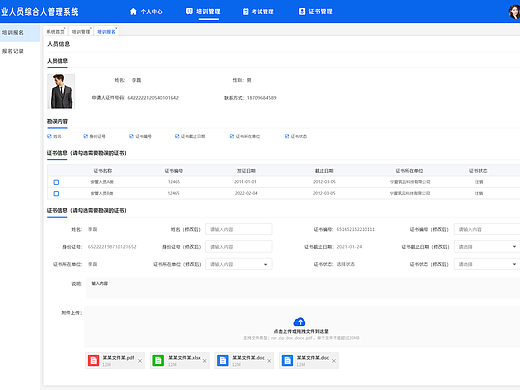This screenshot has width=520, height=390.
Task: Click the 证书状态 column header
Action: pos(478,171)
